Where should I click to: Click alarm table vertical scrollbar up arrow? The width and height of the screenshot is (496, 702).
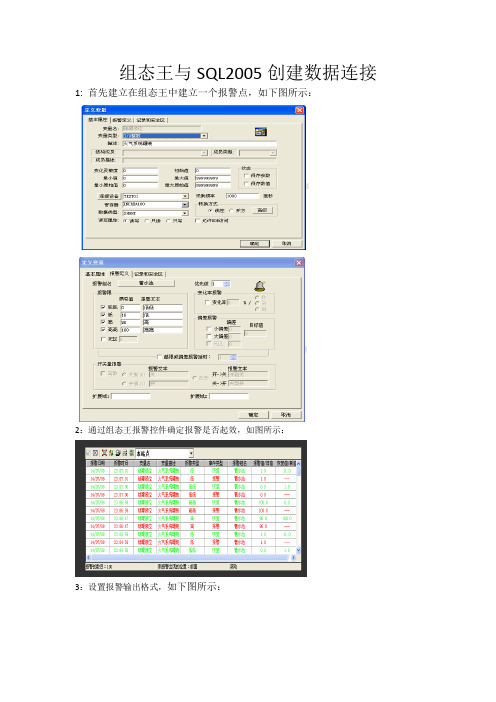299,463
